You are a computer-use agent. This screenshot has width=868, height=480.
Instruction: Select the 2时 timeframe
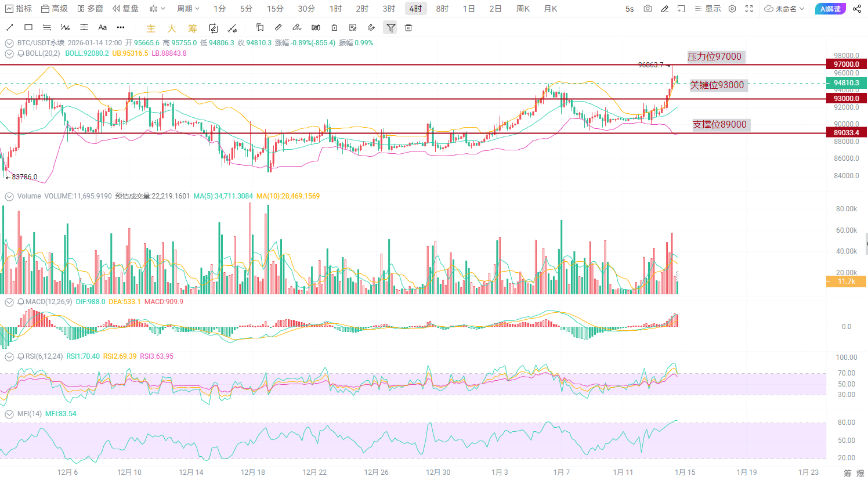362,9
